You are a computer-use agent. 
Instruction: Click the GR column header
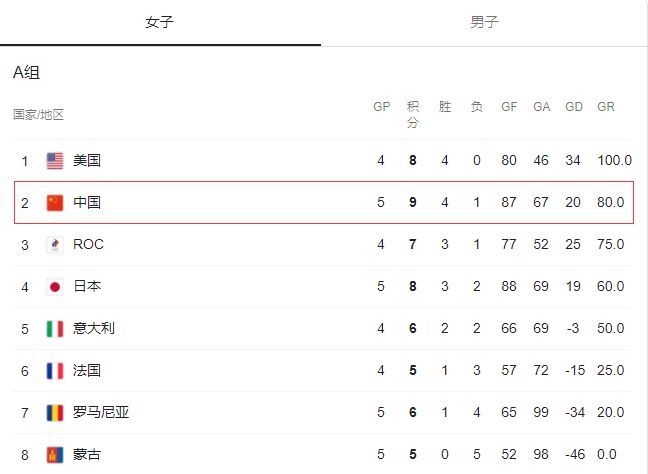[606, 107]
